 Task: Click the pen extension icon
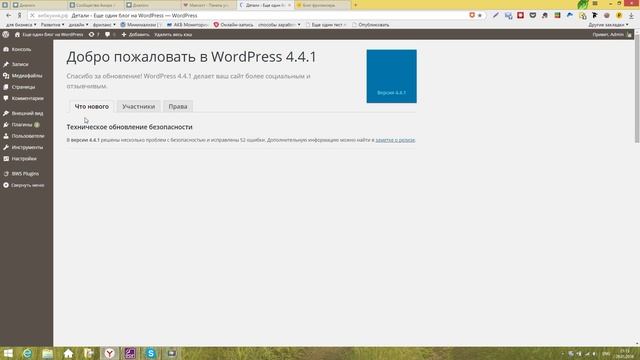pos(496,16)
